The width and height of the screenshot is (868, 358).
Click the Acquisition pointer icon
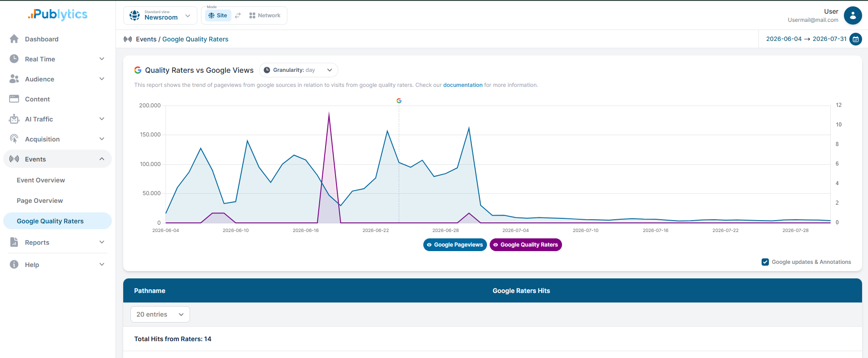tap(14, 139)
